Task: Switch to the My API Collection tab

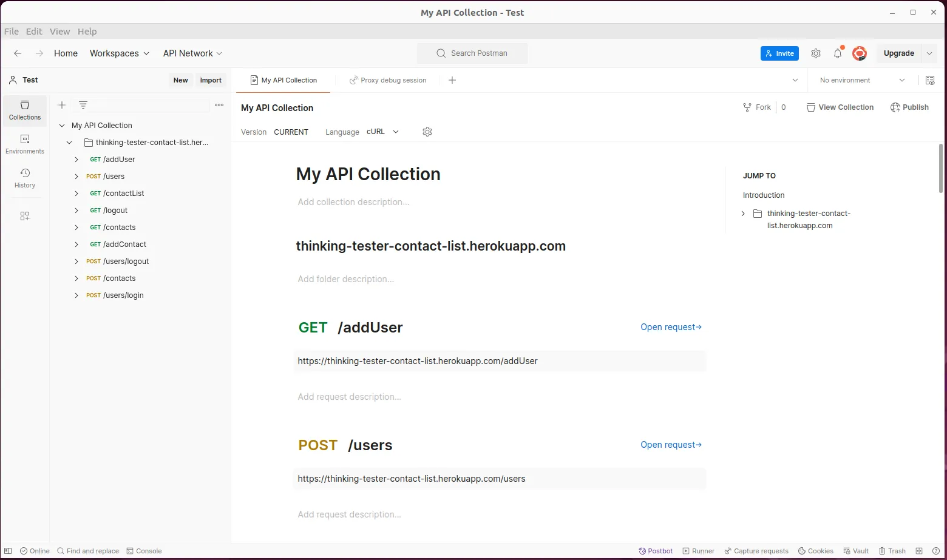Action: coord(283,80)
